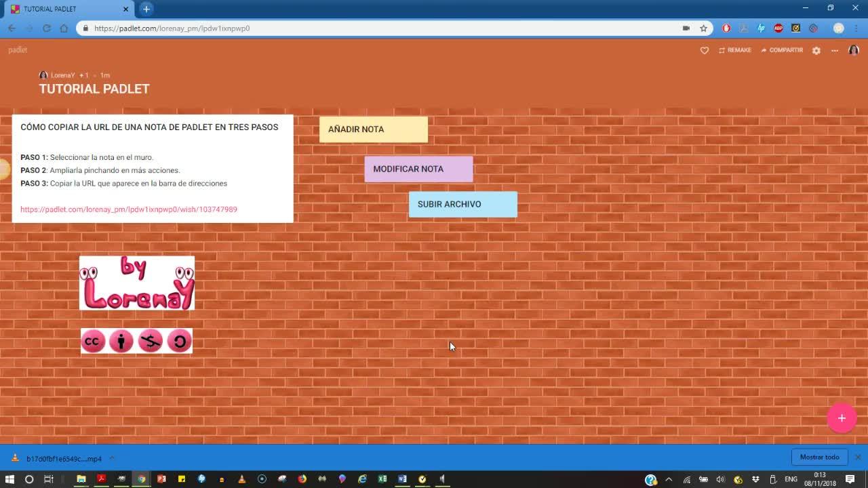Open the padlet three-dots more menu

pos(835,50)
